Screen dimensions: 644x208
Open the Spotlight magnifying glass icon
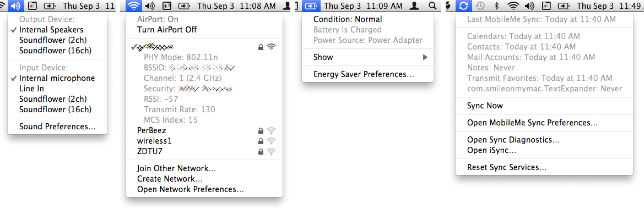coord(432,6)
